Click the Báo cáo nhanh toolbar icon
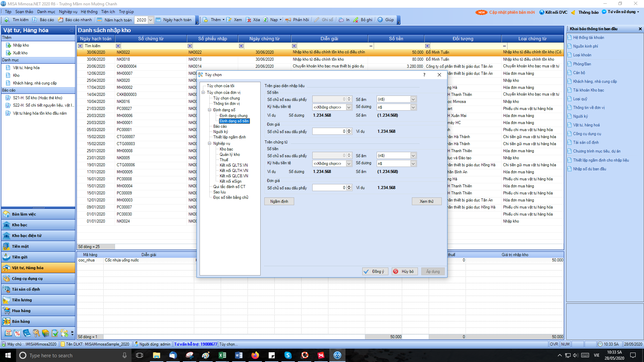644x362 pixels. pos(60,20)
